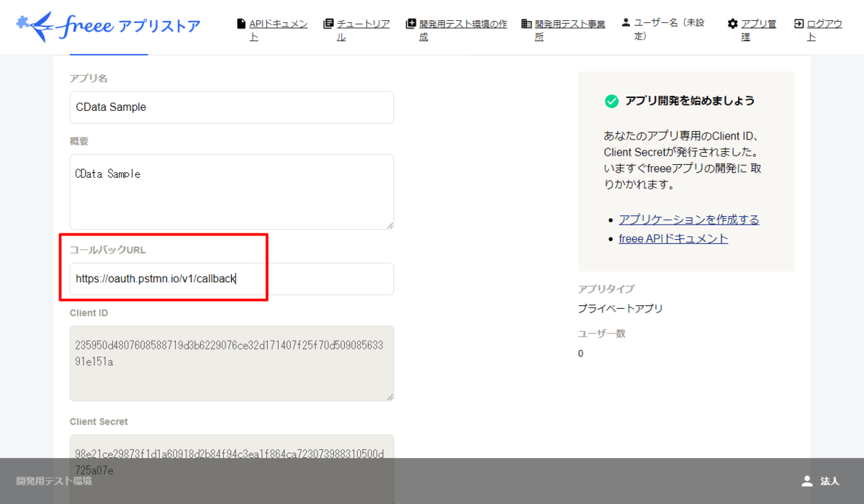Focus the アプリ名 input field
Screen dimensions: 864x504
point(232,107)
